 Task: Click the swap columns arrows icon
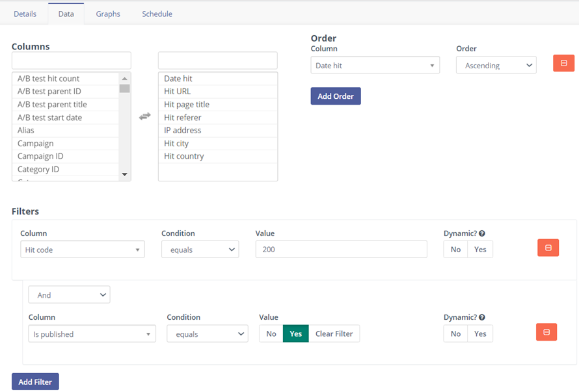(x=144, y=116)
